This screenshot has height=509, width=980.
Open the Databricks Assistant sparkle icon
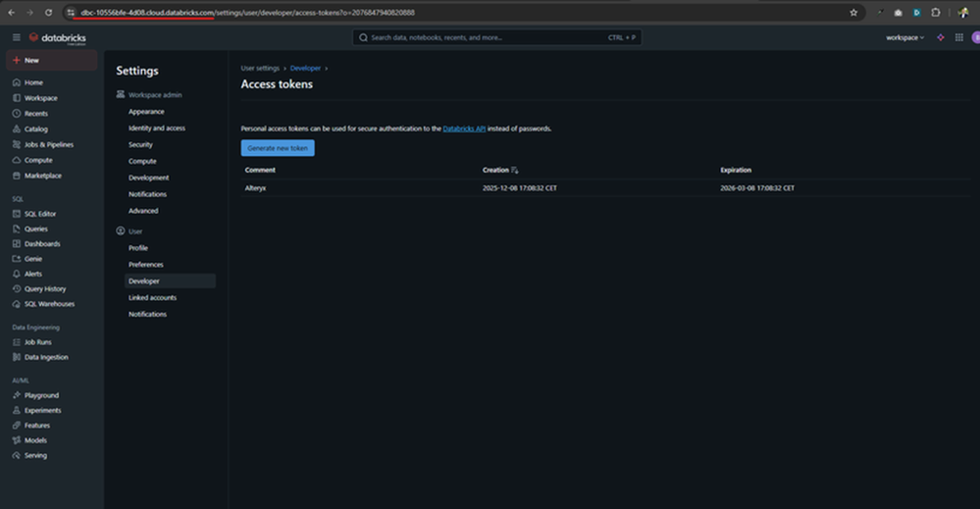click(x=940, y=37)
